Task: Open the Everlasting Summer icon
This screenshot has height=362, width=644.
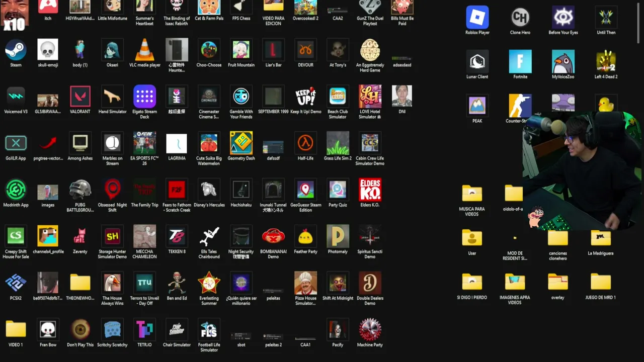Action: pyautogui.click(x=209, y=283)
